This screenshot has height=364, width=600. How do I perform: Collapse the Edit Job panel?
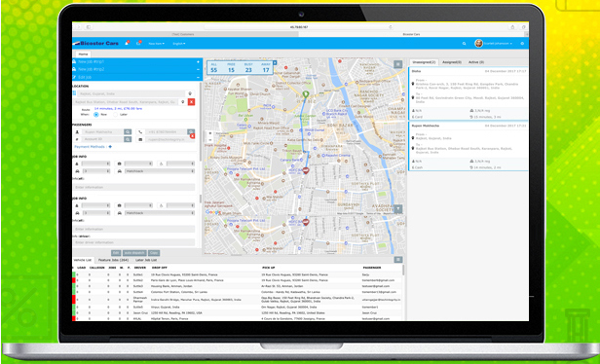coord(198,77)
